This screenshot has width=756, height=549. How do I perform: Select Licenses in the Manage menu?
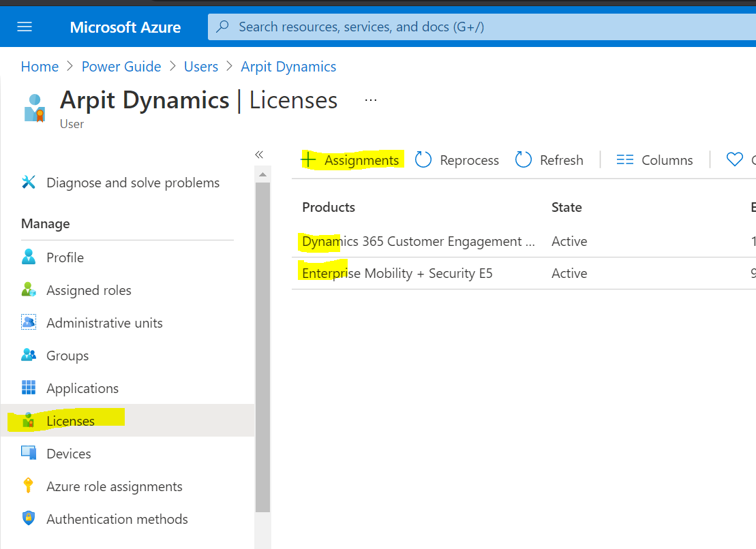70,421
